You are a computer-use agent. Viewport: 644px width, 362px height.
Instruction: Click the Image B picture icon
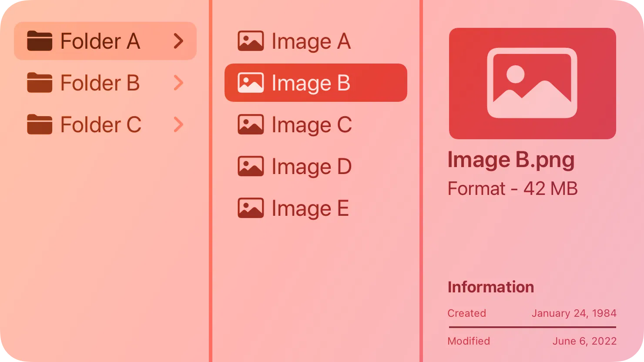tap(251, 83)
